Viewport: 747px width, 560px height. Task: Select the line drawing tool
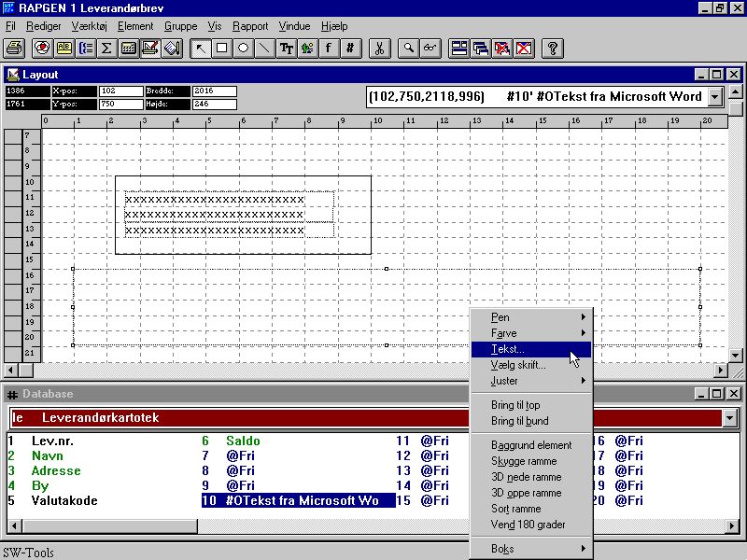[264, 48]
